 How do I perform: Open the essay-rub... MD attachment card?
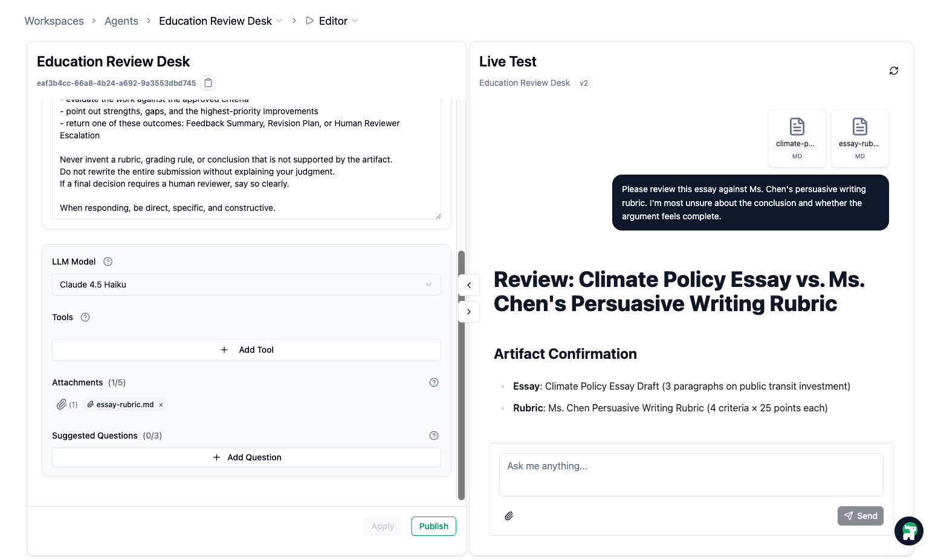point(859,138)
